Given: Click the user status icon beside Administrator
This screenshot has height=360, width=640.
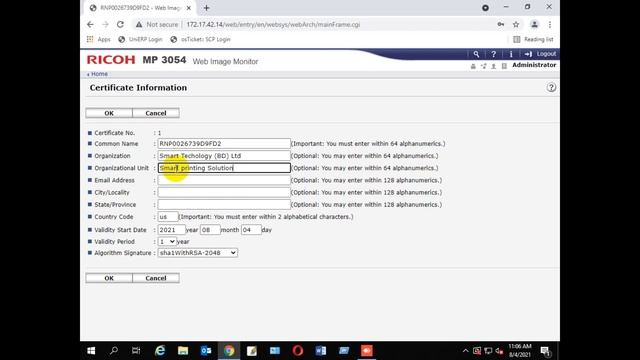Looking at the screenshot, I should pos(493,66).
